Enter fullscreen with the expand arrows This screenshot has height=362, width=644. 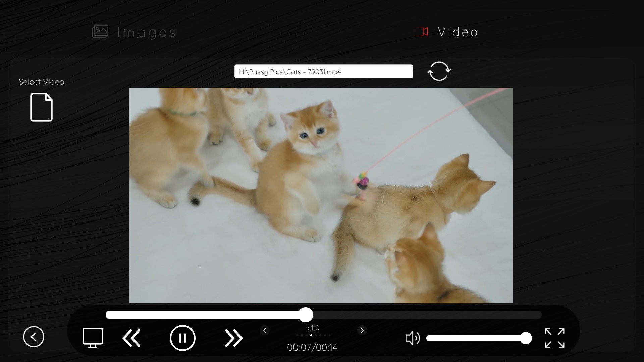click(554, 338)
